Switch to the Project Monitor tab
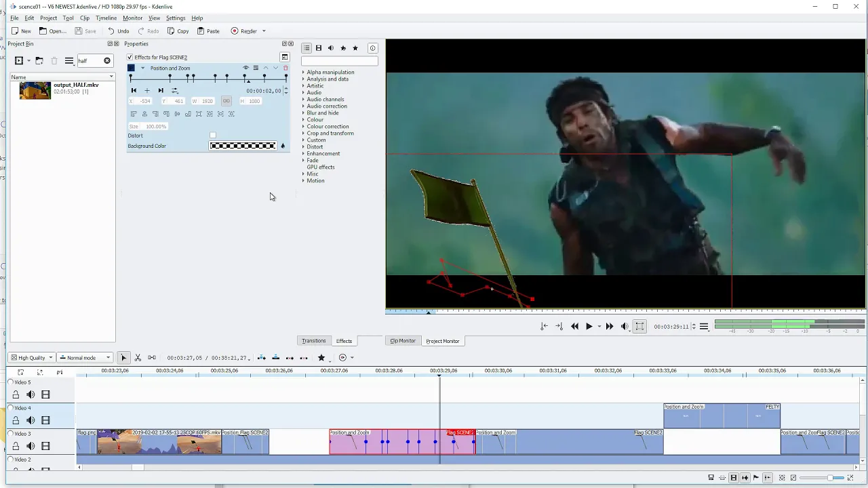Screen dimensions: 868x488 pyautogui.click(x=442, y=341)
